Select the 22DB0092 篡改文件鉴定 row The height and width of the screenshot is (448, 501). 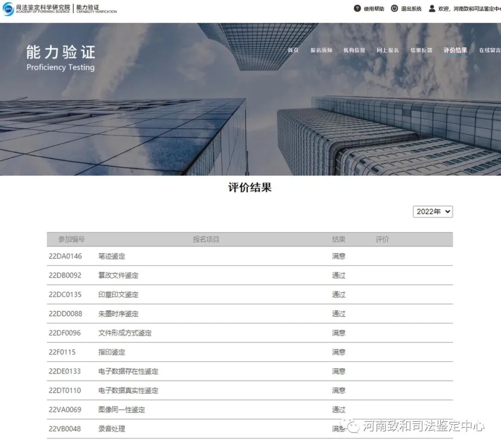click(x=250, y=275)
